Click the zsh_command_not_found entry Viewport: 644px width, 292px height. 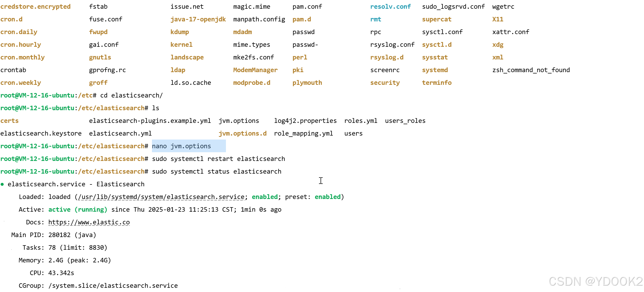(531, 70)
